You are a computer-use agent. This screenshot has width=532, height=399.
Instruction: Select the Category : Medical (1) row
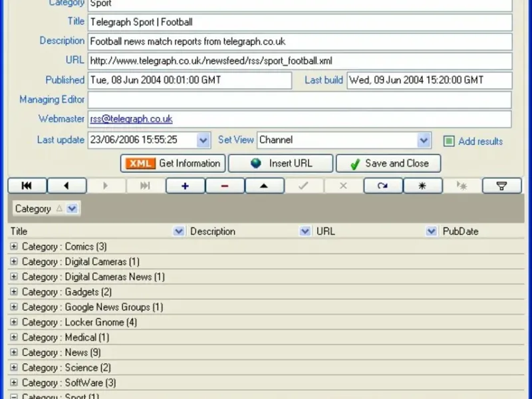[x=266, y=337]
